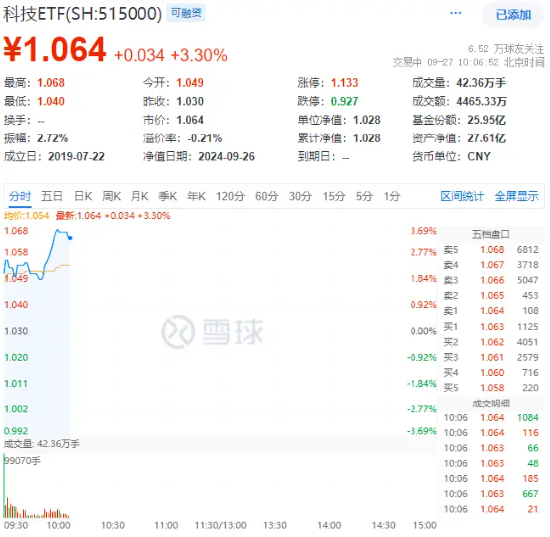This screenshot has width=550, height=537.
Task: Click the blue latest-price dot on chart
Action: pyautogui.click(x=71, y=238)
